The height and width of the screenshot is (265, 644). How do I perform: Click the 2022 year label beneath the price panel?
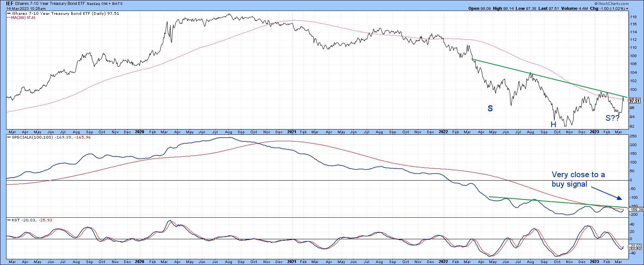pyautogui.click(x=443, y=132)
